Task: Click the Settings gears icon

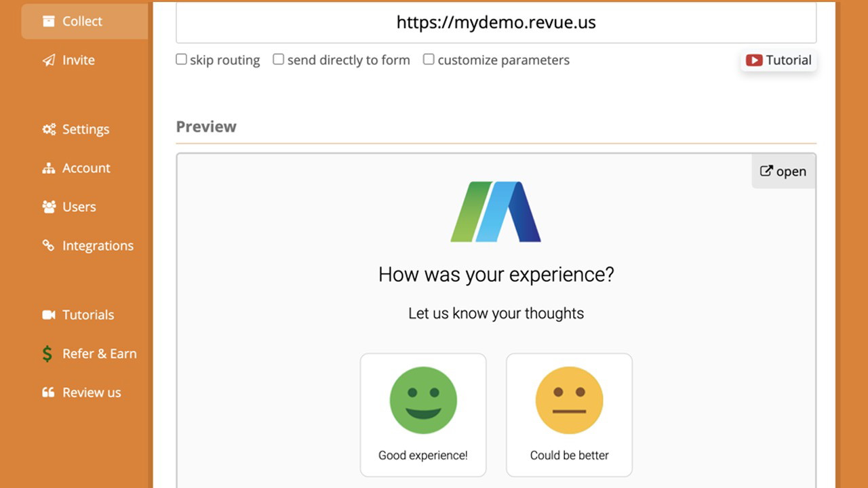Action: [49, 129]
